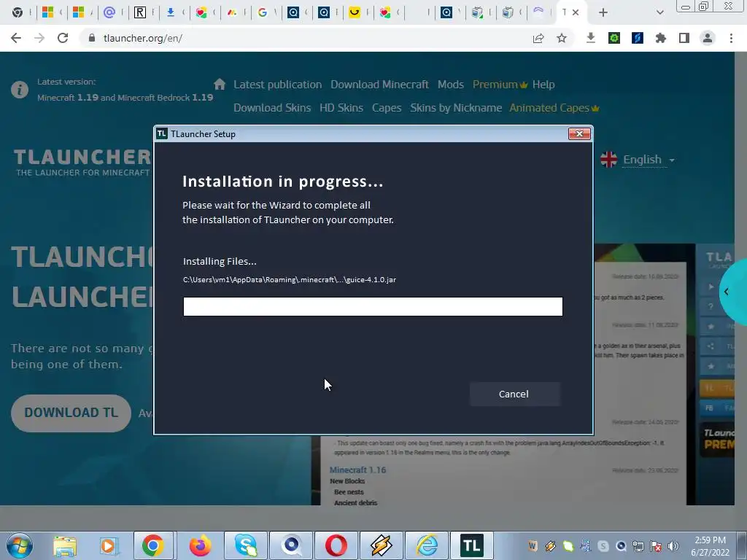747x560 pixels.
Task: Click the installation progress bar
Action: 373,307
